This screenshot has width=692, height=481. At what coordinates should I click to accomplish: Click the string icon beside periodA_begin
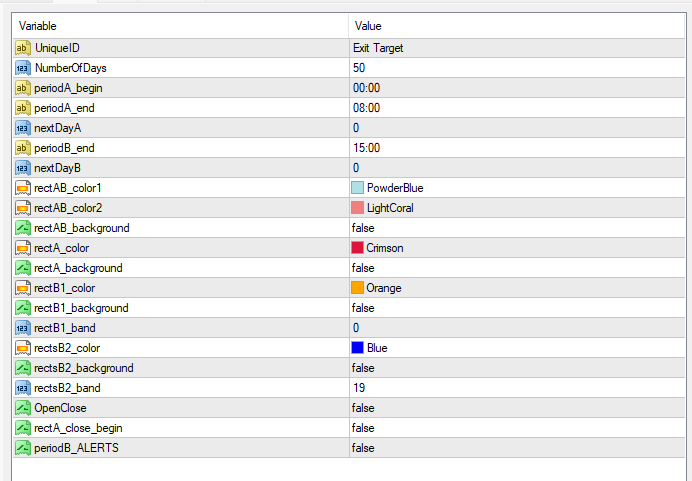[23, 88]
